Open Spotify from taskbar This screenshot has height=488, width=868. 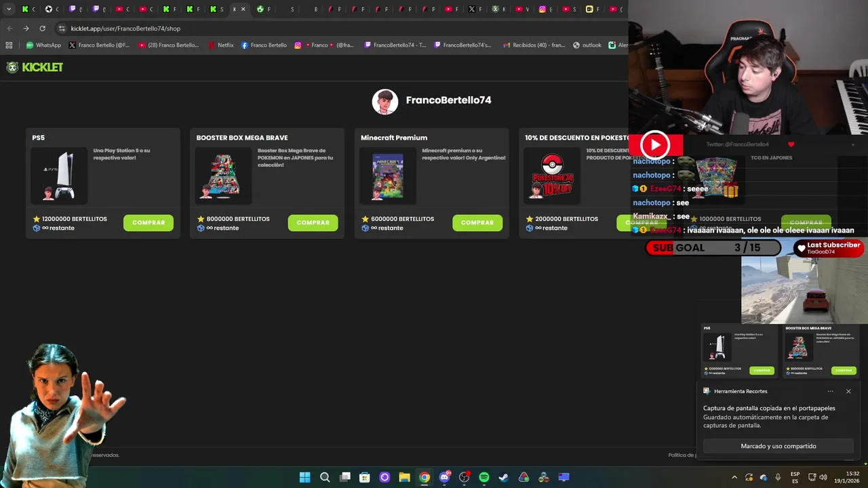pos(484,477)
